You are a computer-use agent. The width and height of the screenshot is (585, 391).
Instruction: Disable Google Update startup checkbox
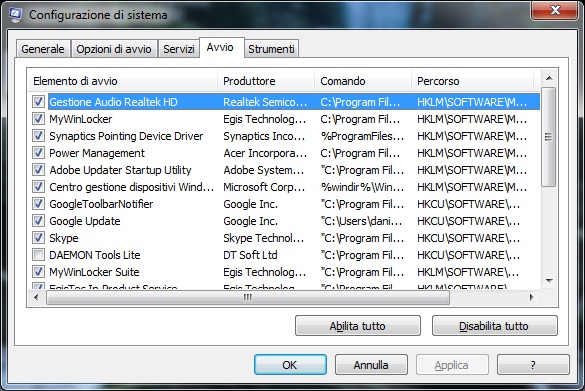click(38, 221)
